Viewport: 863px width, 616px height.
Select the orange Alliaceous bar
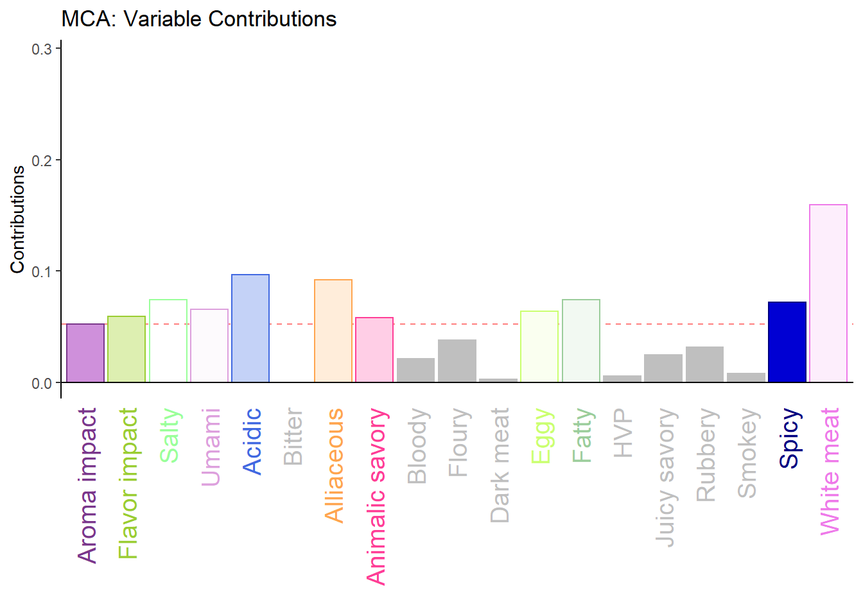[x=333, y=331]
